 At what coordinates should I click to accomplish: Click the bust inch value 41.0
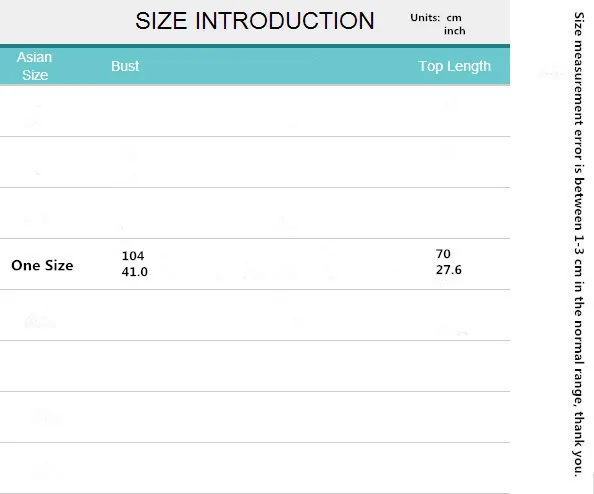134,272
